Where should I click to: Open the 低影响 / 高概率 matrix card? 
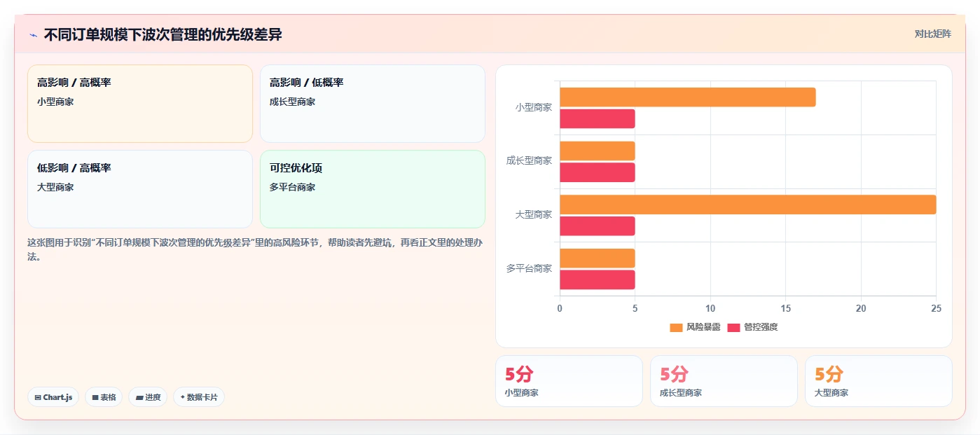click(140, 189)
